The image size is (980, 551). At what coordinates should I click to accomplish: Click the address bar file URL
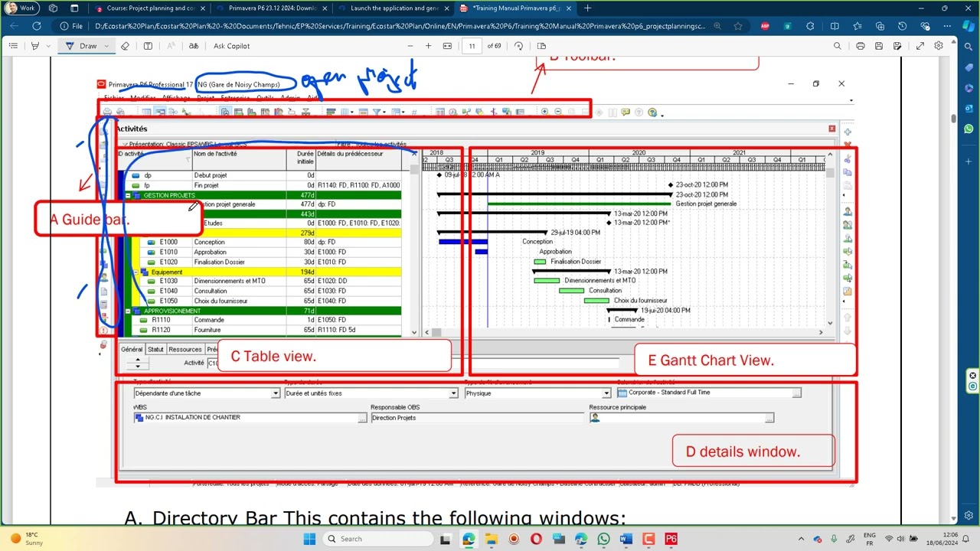[400, 26]
